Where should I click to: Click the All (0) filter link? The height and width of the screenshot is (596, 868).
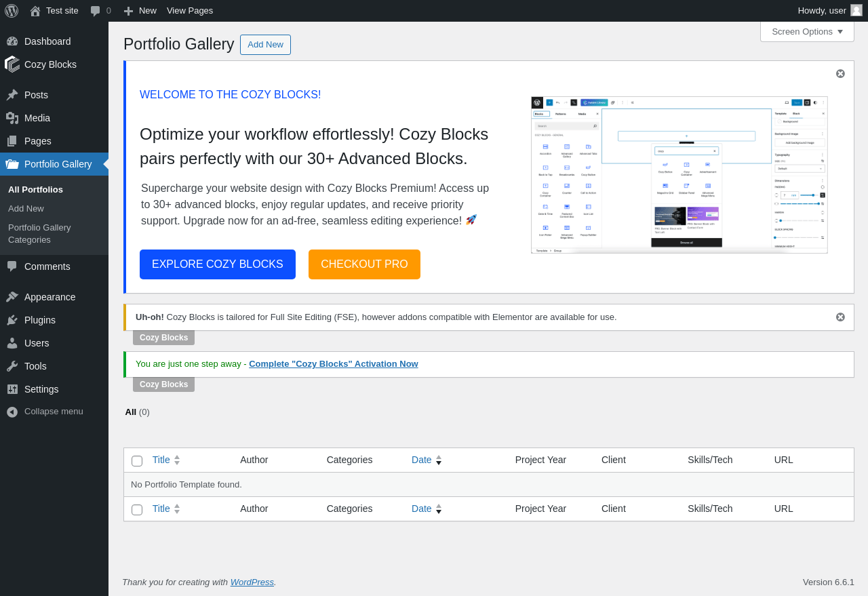point(137,412)
